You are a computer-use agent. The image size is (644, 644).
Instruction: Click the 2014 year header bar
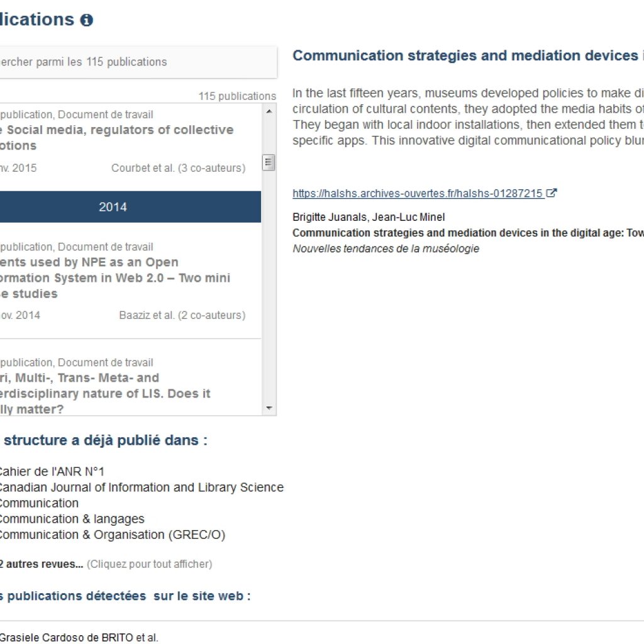[x=113, y=207]
